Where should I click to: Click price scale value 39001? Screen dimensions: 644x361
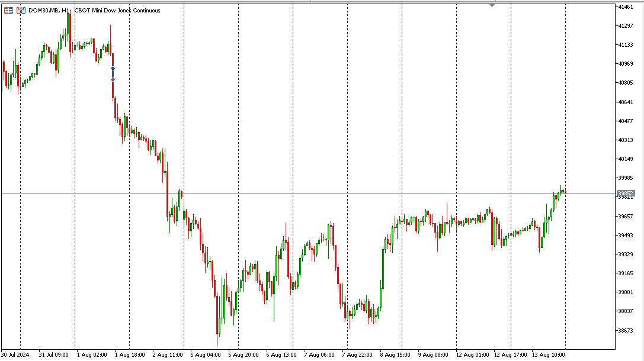(626, 292)
